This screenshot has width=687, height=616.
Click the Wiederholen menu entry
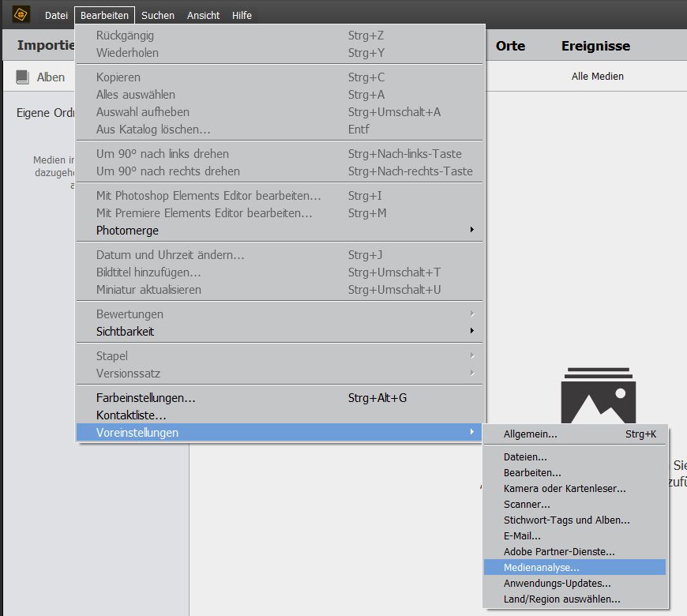tap(280, 53)
